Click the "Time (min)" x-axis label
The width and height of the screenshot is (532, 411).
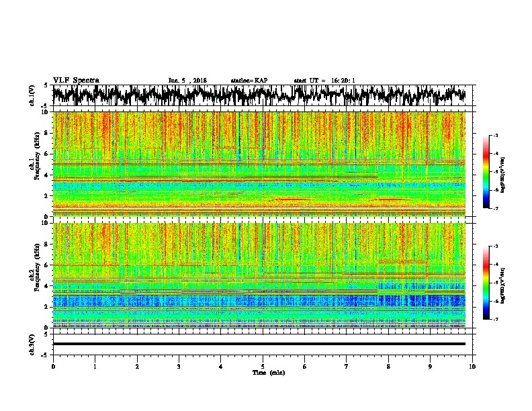tap(269, 373)
